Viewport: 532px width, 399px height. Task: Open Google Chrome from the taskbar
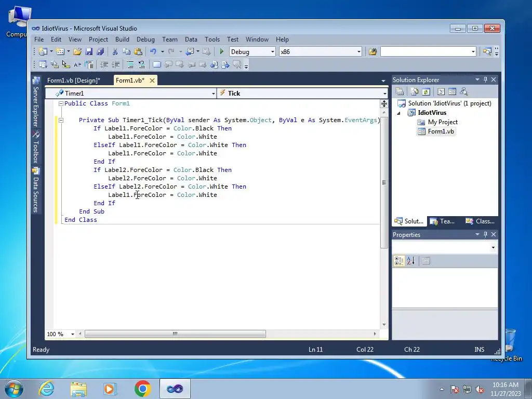pyautogui.click(x=143, y=389)
